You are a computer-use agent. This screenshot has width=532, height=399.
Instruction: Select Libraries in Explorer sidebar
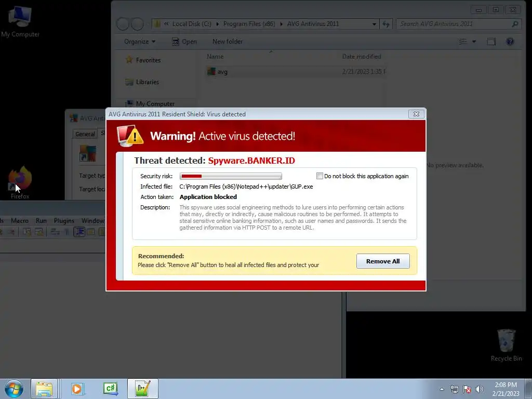click(x=142, y=82)
